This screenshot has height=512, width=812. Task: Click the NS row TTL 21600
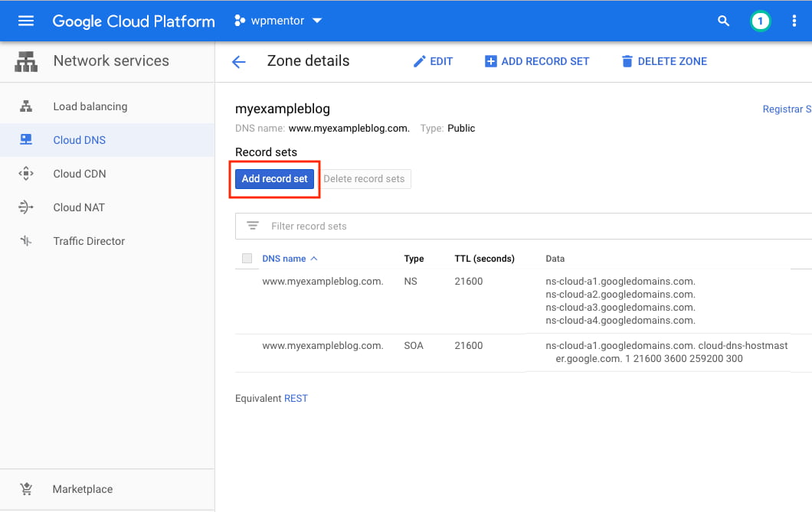[x=469, y=282]
